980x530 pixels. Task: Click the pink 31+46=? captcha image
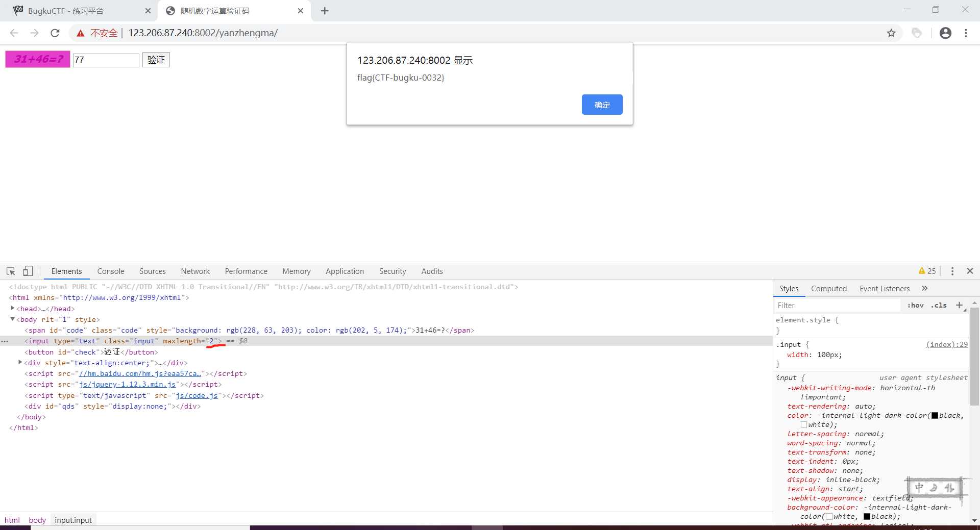[38, 59]
